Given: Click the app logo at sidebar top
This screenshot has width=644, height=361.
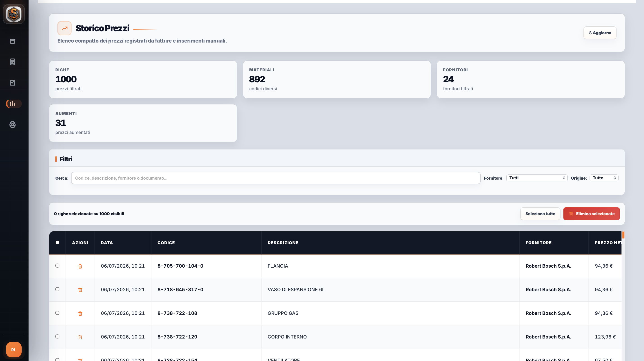Looking at the screenshot, I should pyautogui.click(x=14, y=14).
